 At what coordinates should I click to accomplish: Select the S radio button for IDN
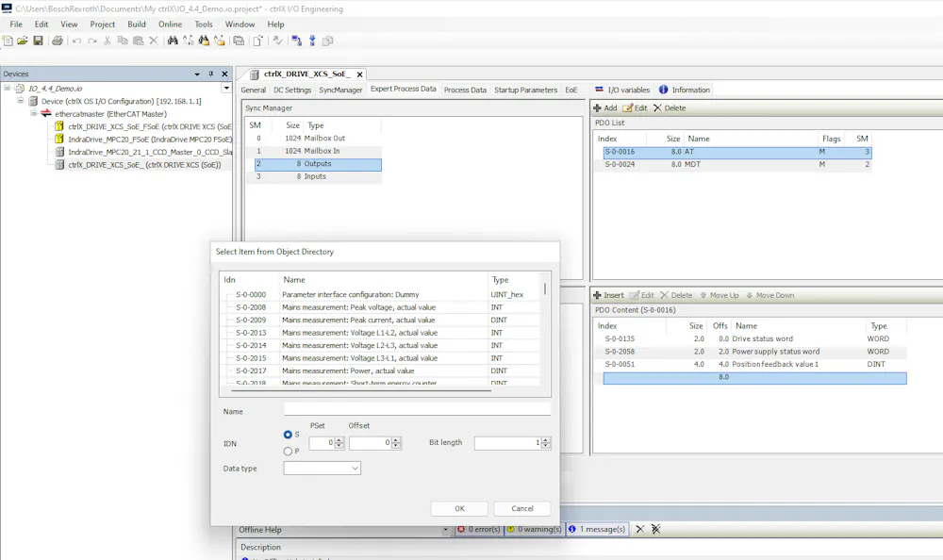coord(288,435)
